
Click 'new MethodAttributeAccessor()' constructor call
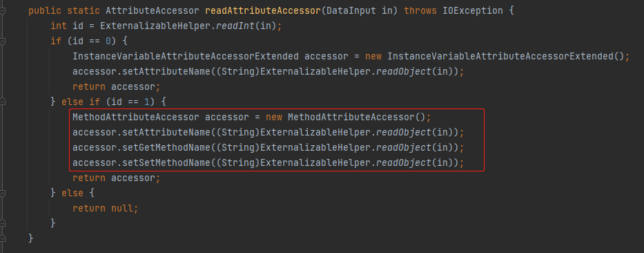point(347,118)
